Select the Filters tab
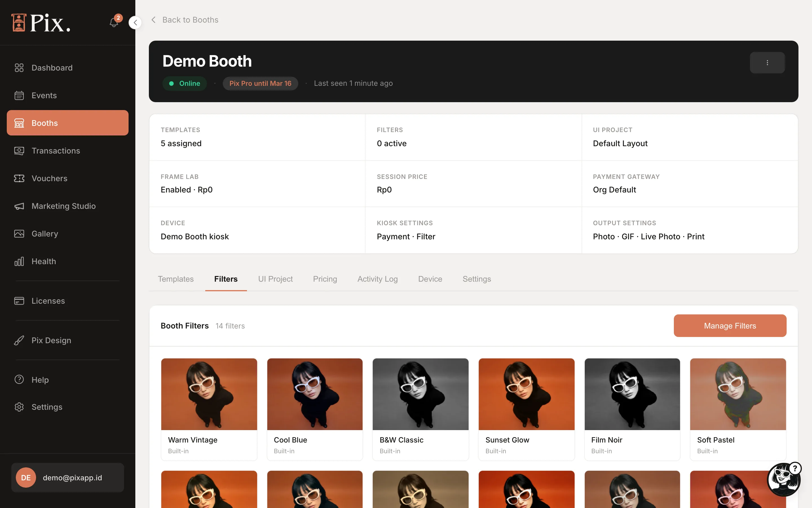Image resolution: width=812 pixels, height=508 pixels. pyautogui.click(x=226, y=279)
